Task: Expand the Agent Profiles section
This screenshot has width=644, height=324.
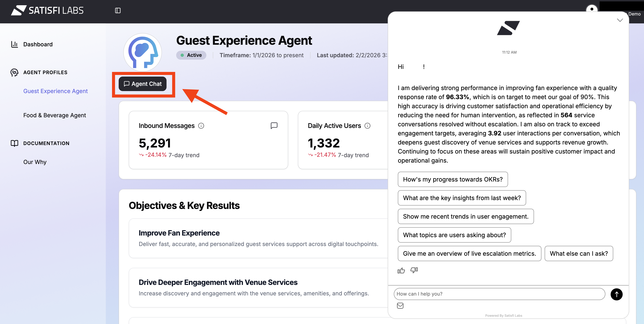Action: [x=45, y=72]
